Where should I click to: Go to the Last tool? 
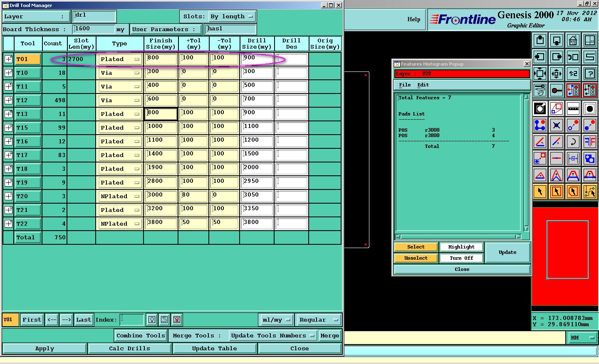pos(84,320)
